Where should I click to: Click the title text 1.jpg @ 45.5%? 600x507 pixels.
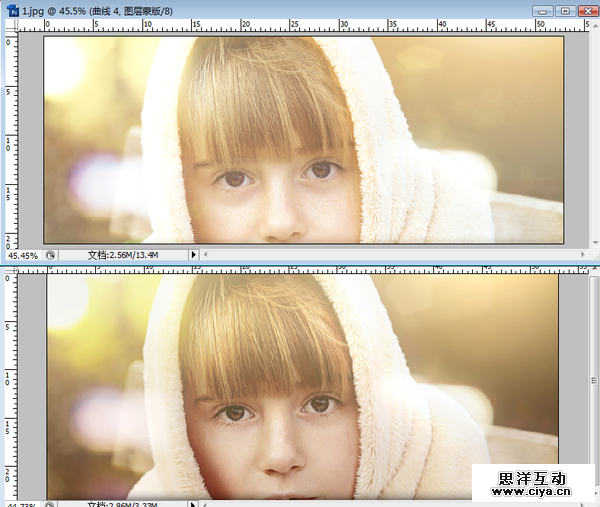(54, 11)
